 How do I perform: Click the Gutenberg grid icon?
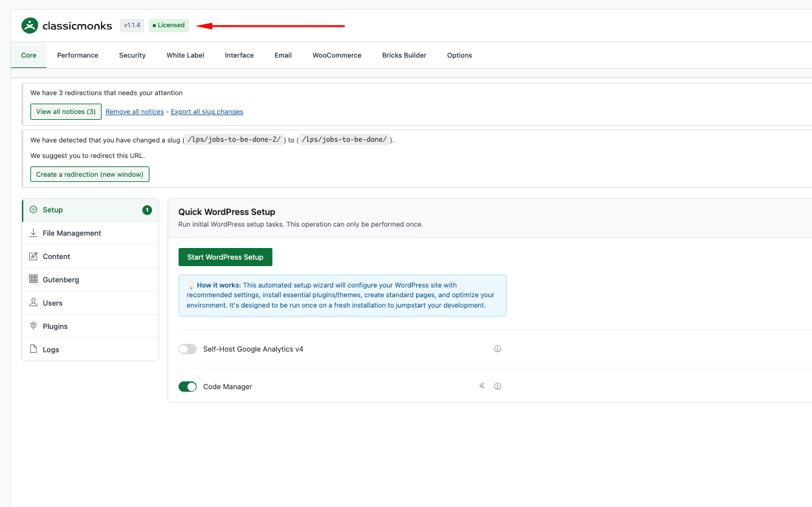[x=34, y=279]
